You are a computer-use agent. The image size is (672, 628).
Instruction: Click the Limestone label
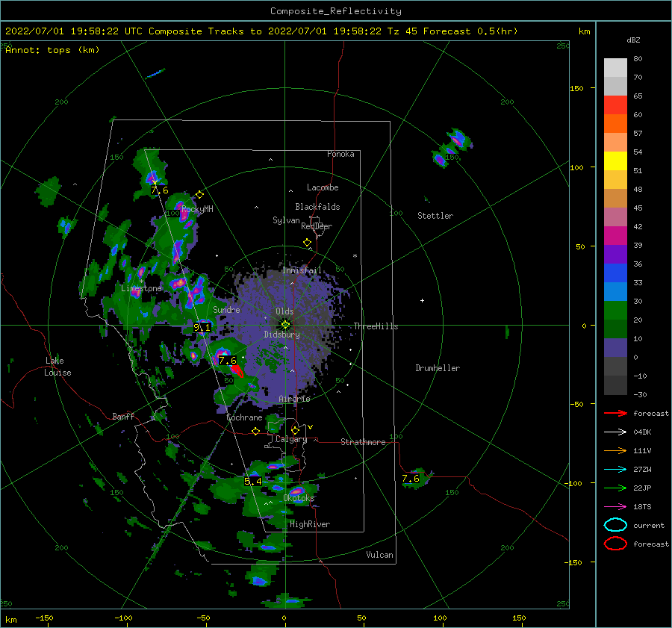click(141, 288)
